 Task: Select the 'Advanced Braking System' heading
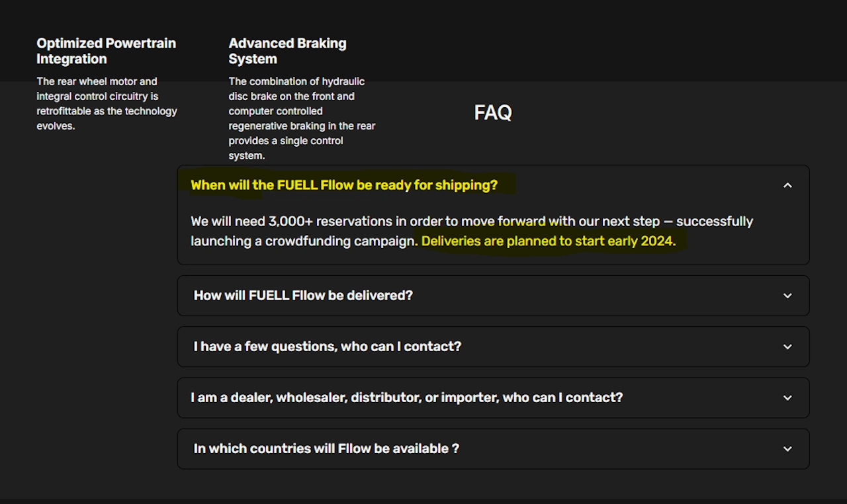(287, 50)
